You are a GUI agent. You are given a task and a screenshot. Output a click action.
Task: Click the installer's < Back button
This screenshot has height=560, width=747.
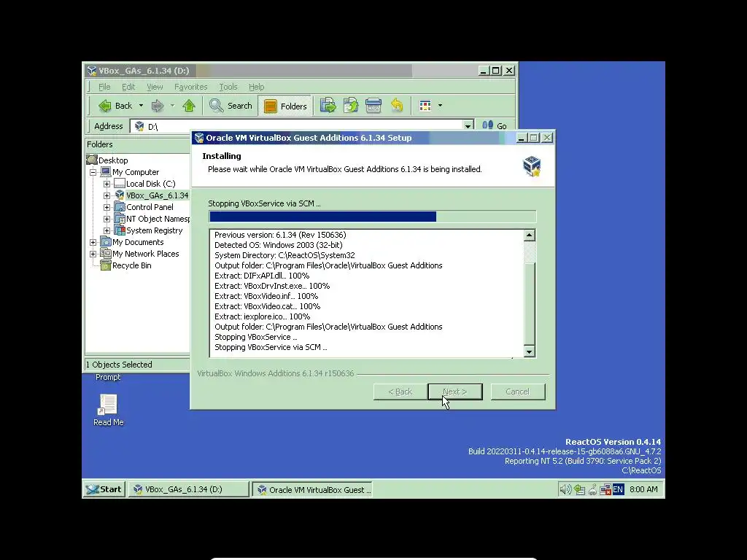tap(400, 392)
